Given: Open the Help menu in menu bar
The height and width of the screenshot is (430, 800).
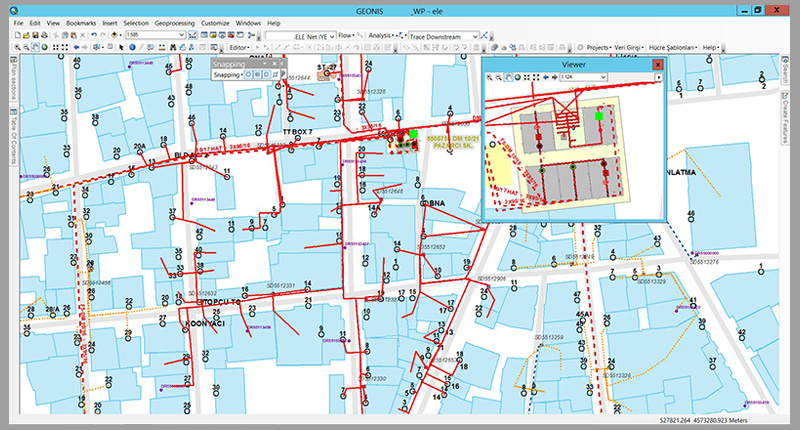Looking at the screenshot, I should (x=274, y=23).
